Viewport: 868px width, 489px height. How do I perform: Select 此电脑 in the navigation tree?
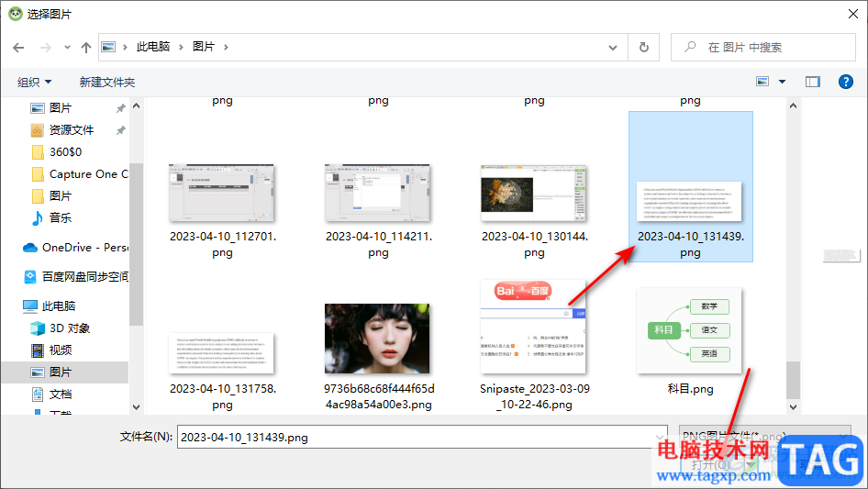coord(58,306)
